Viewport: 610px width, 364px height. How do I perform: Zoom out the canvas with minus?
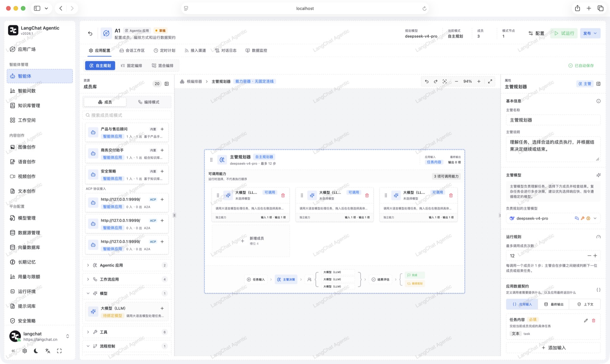[x=456, y=82]
